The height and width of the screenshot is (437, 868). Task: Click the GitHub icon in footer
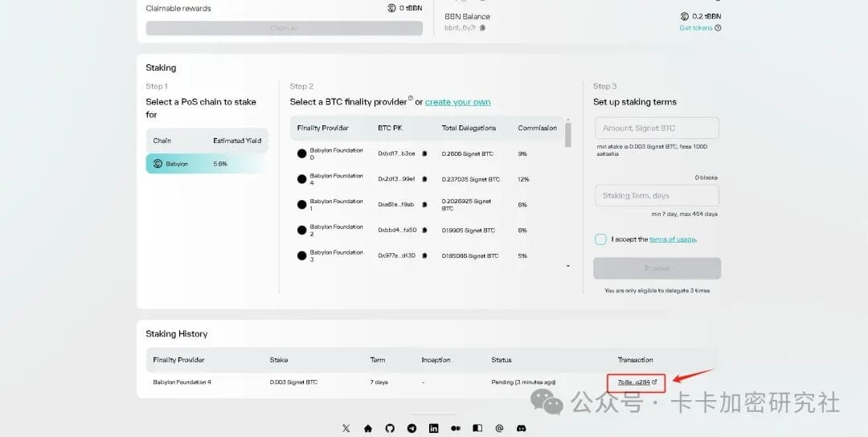[x=390, y=428]
